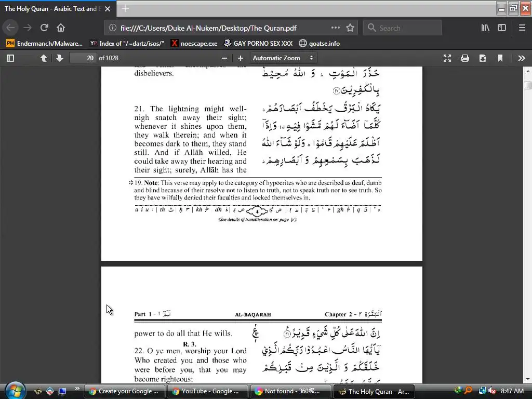The width and height of the screenshot is (532, 399).
Task: Click the browser forward arrow
Action: (x=28, y=28)
